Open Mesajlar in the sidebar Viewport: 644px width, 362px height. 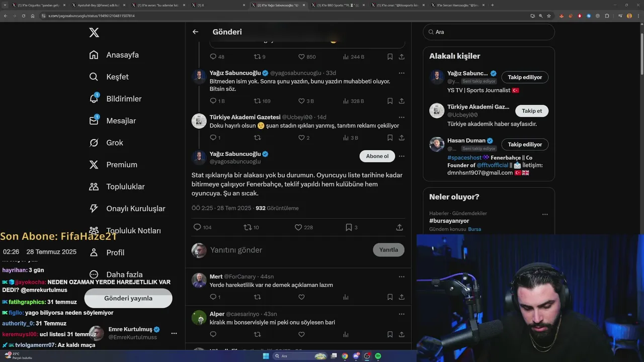click(113, 121)
